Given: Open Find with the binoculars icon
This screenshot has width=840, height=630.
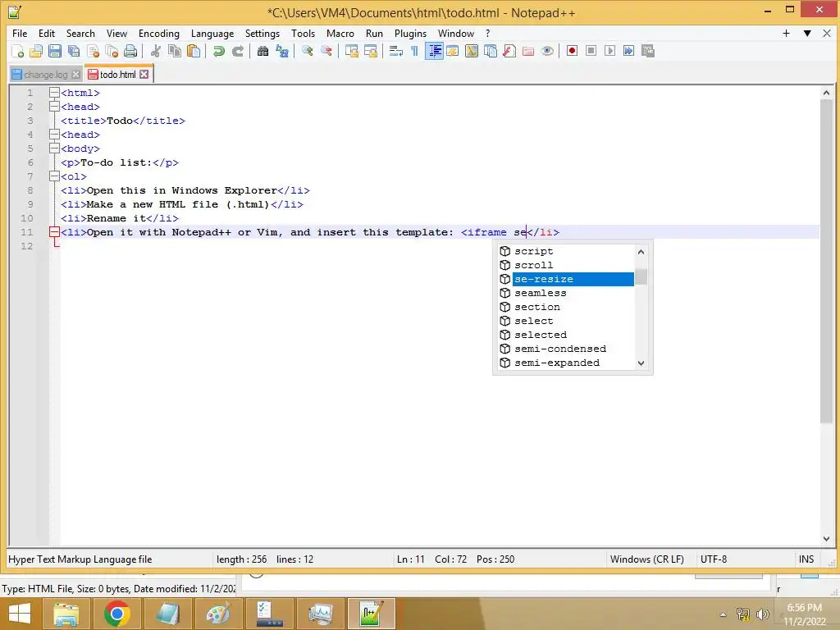Looking at the screenshot, I should coord(262,52).
